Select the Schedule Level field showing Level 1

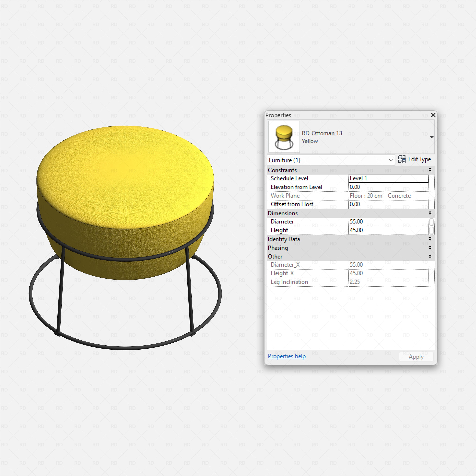point(388,178)
